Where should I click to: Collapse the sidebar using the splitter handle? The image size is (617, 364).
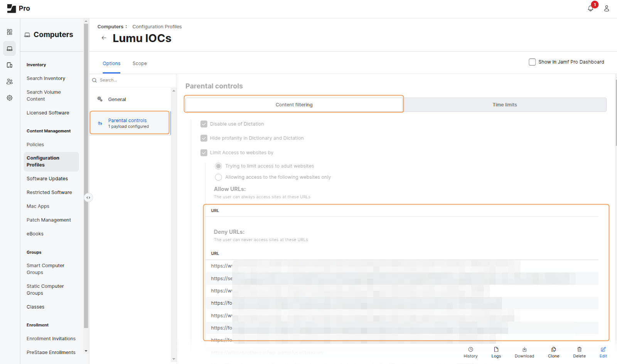point(88,198)
